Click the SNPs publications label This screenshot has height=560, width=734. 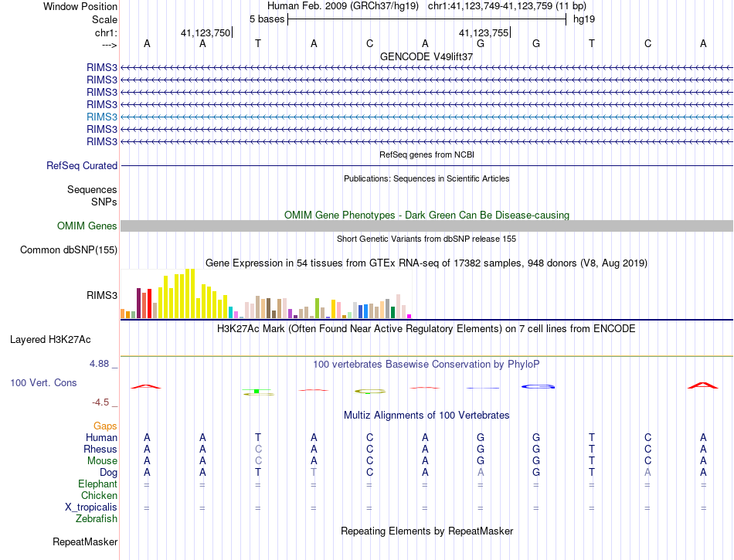click(x=104, y=202)
